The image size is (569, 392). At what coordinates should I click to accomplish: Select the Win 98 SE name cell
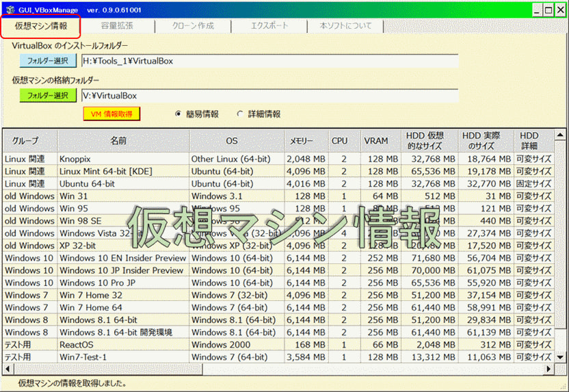(123, 221)
